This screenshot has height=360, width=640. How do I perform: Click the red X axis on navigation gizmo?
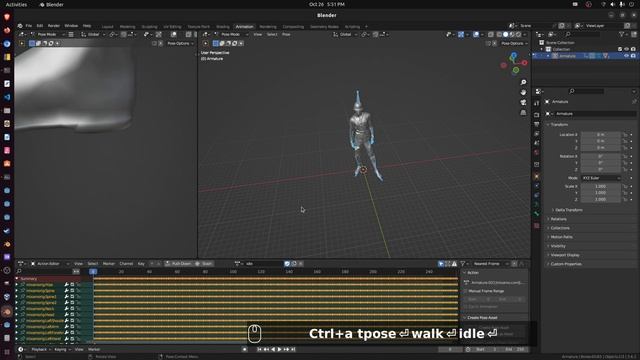[524, 63]
